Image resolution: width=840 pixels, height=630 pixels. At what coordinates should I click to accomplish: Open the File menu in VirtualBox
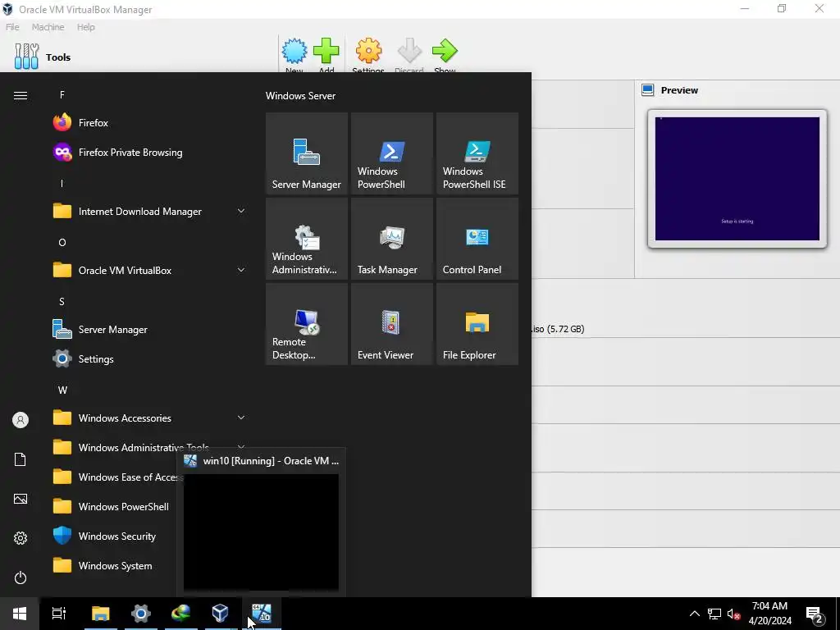(x=12, y=27)
